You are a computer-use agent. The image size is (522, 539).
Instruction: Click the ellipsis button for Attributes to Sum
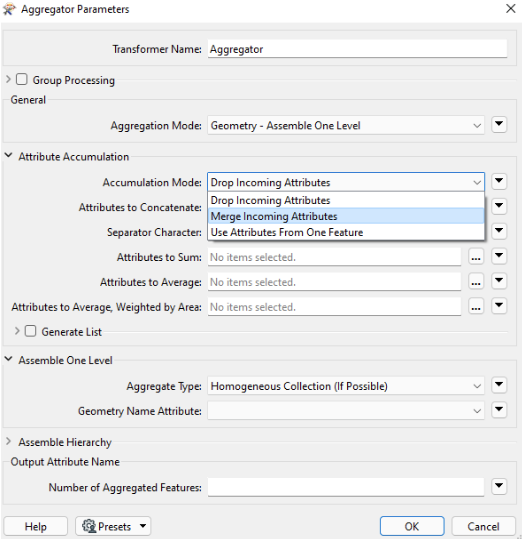pos(476,257)
